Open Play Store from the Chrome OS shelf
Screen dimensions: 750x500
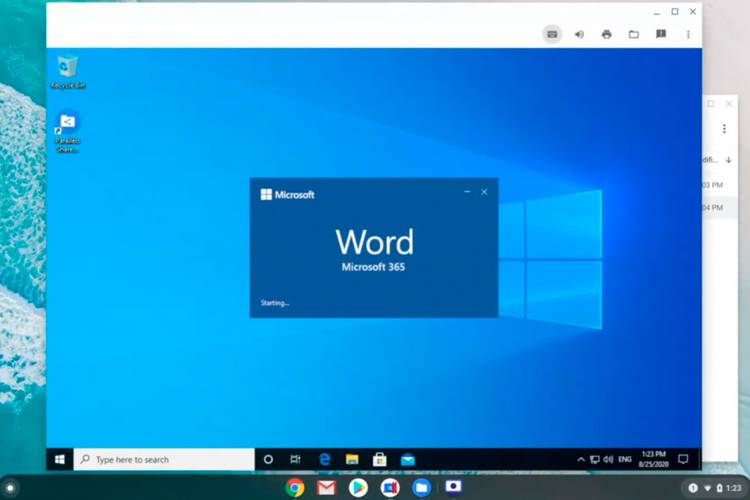358,488
